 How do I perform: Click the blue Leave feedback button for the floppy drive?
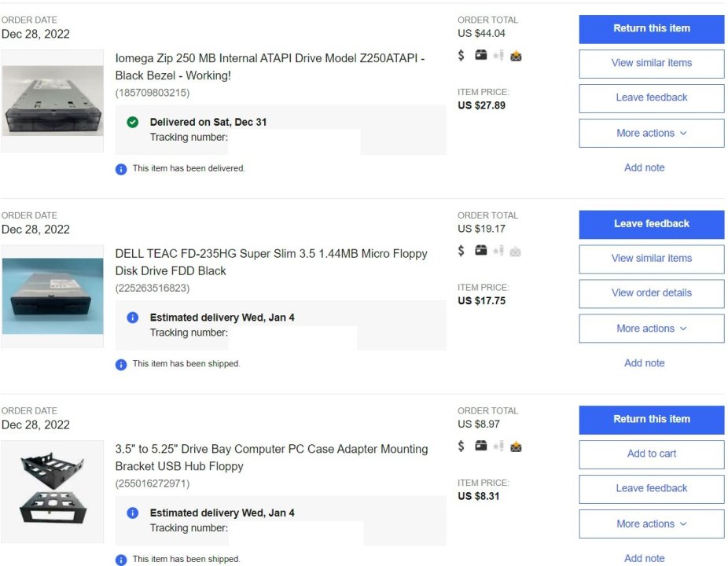(x=651, y=224)
